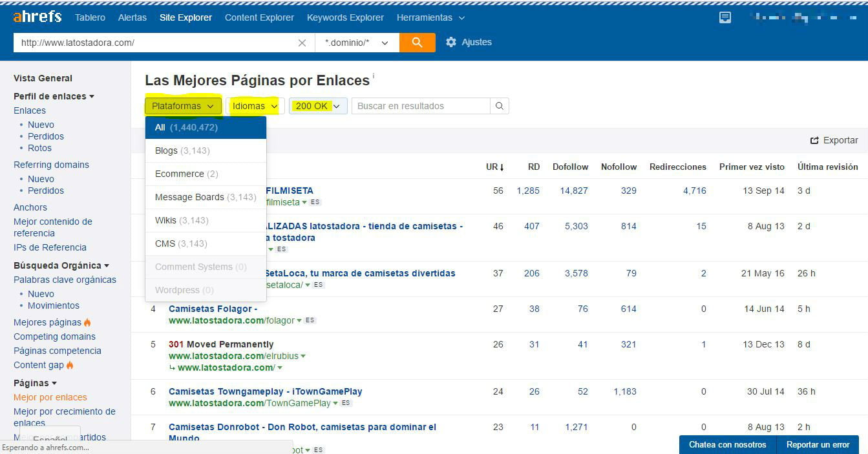
Task: Open Referring domains in sidebar
Action: pos(51,165)
